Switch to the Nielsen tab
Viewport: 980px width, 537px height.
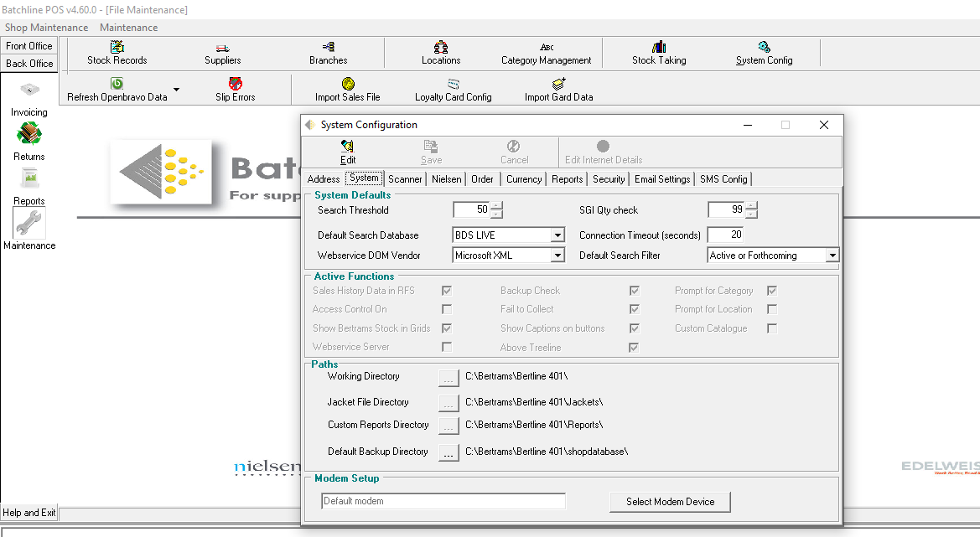point(446,179)
